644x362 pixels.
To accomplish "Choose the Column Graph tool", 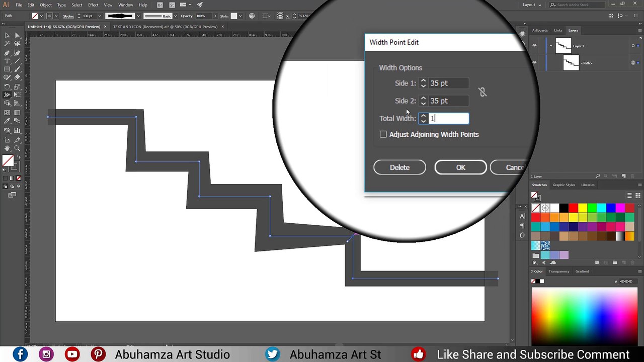I will [x=17, y=130].
